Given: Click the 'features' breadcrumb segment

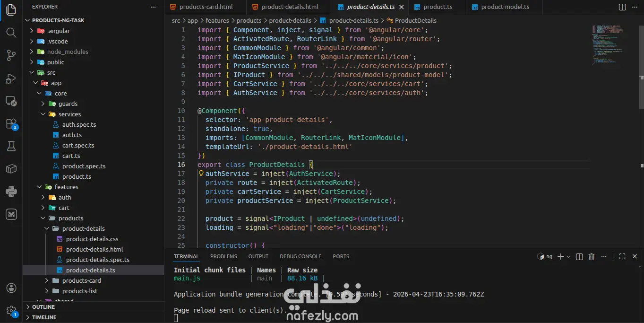Looking at the screenshot, I should (217, 20).
